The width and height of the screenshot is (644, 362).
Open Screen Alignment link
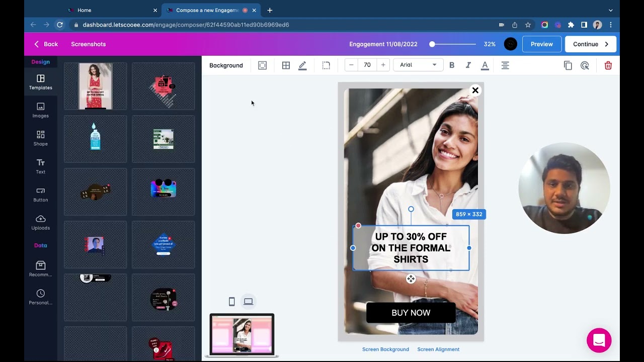pyautogui.click(x=438, y=349)
